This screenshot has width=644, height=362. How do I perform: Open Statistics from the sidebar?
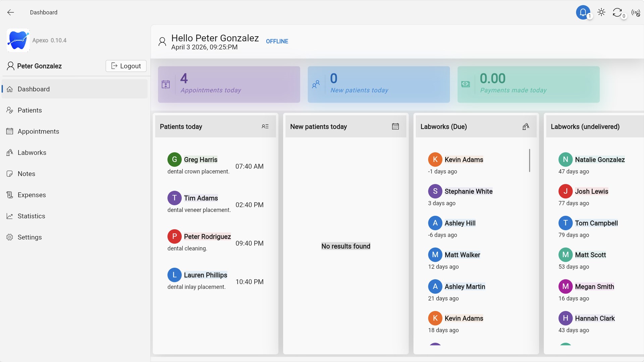31,216
